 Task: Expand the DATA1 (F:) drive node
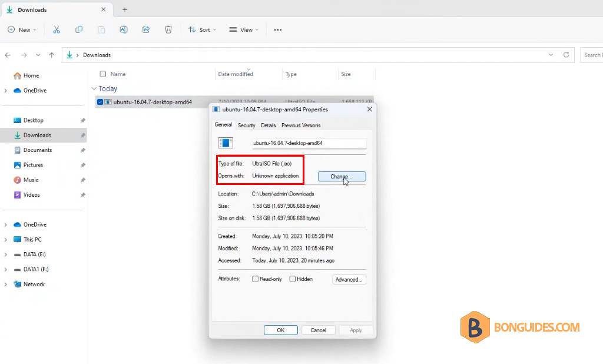click(5, 269)
